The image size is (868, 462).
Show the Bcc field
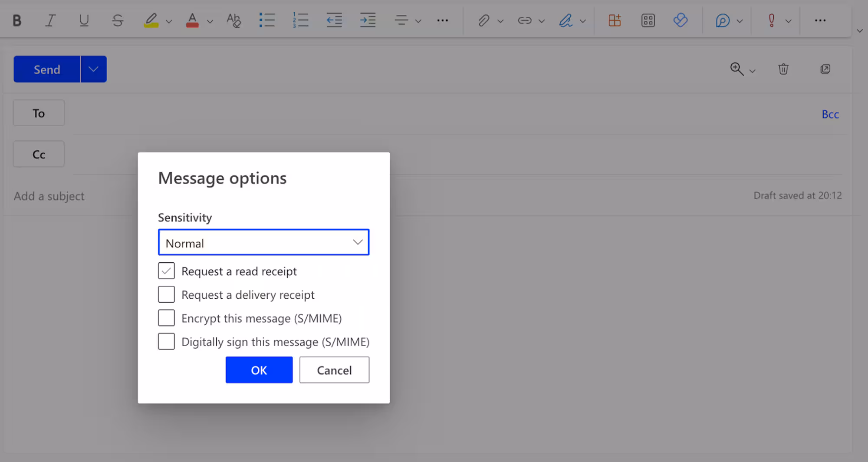tap(830, 114)
